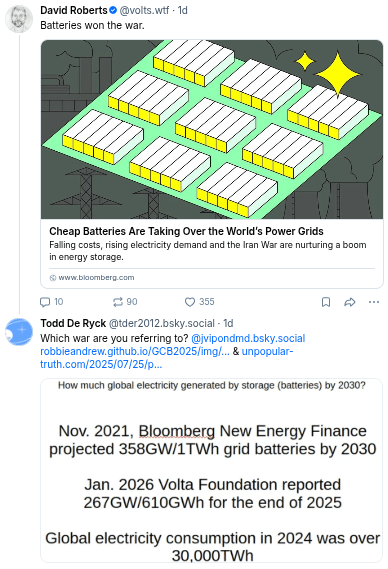Expand the battery storage projection image
388x569 pixels.
(x=212, y=470)
